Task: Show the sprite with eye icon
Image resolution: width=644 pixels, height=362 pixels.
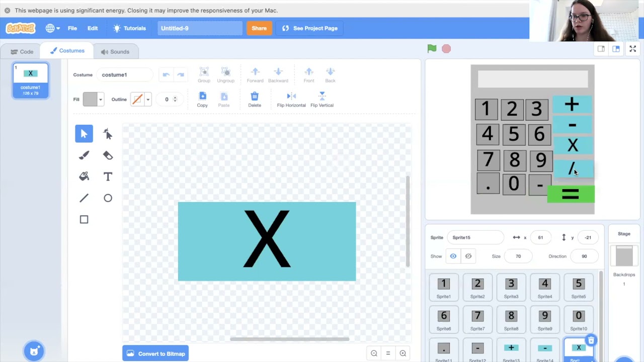Action: (453, 256)
